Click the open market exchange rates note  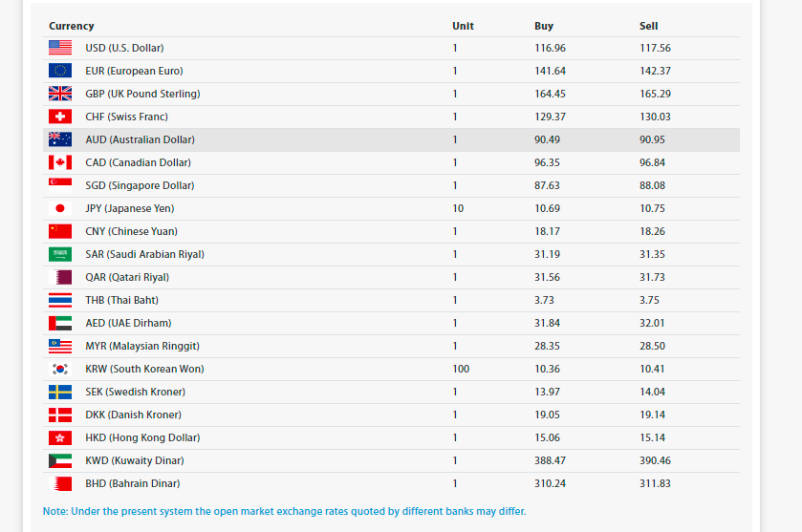285,511
